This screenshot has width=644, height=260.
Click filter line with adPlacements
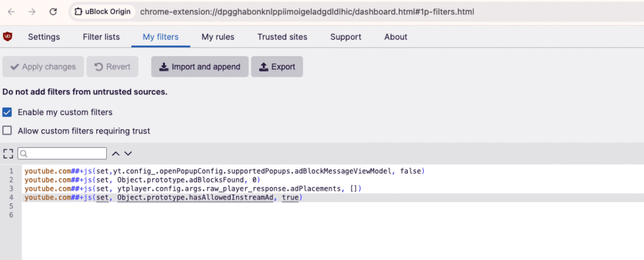pos(192,189)
